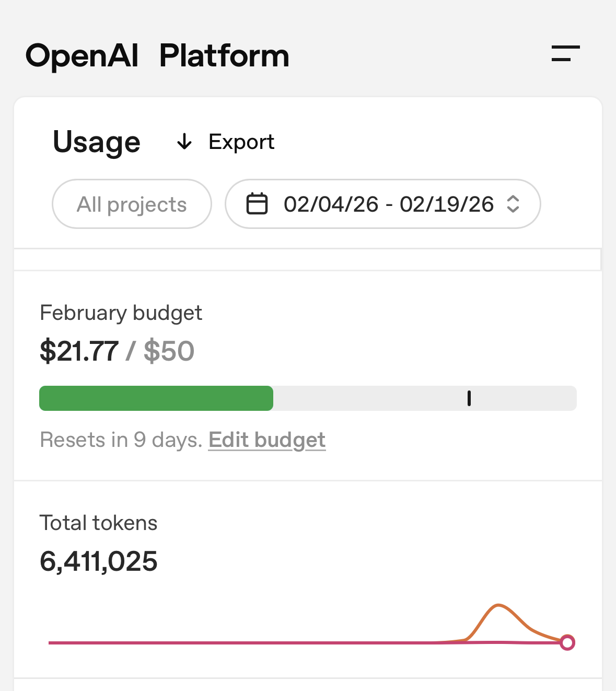The width and height of the screenshot is (616, 691).
Task: Click the black tick marker on budget bar
Action: (x=469, y=398)
